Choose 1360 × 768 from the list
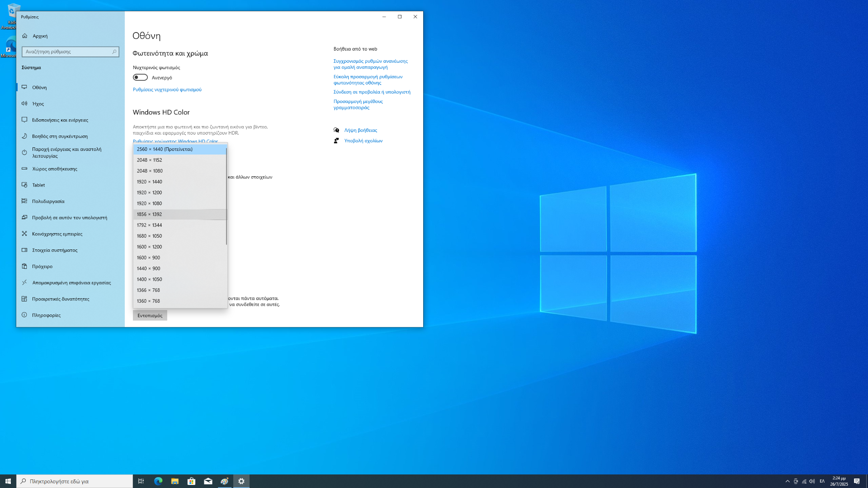The height and width of the screenshot is (488, 868). pos(179,301)
